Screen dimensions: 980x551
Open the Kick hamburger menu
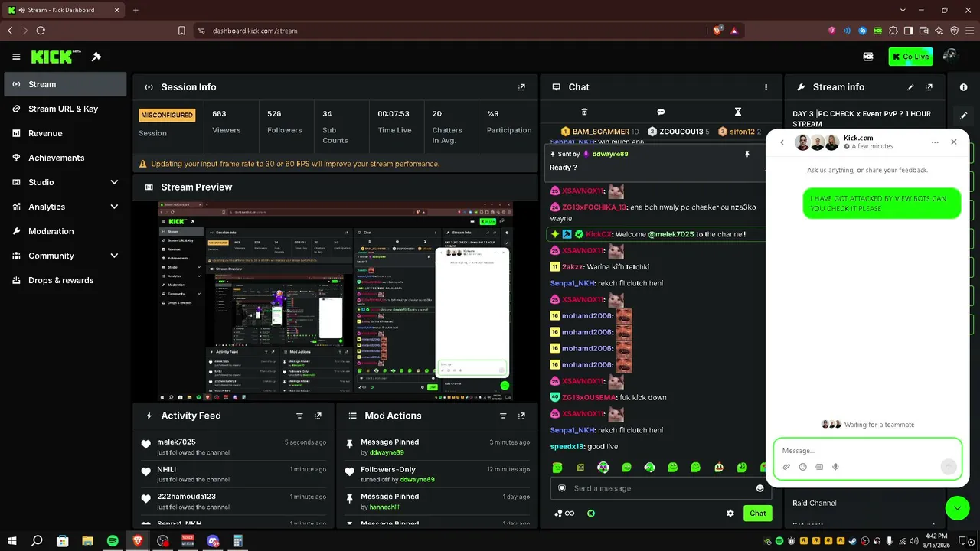[16, 57]
